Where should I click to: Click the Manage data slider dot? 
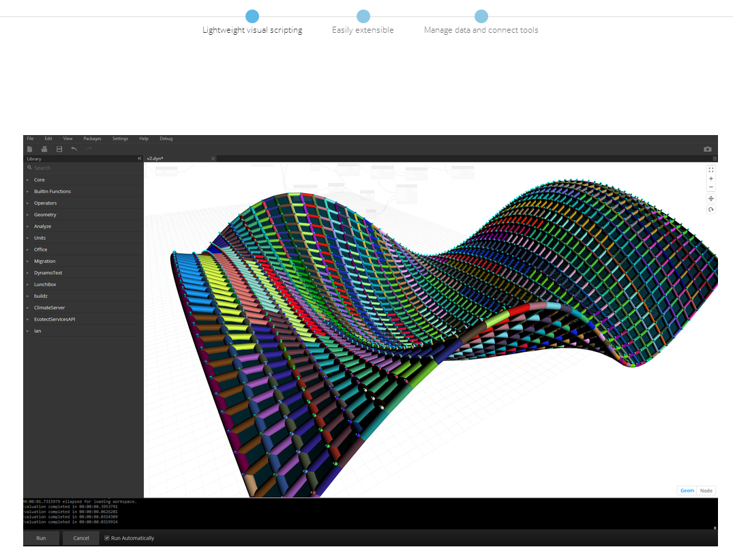(481, 16)
